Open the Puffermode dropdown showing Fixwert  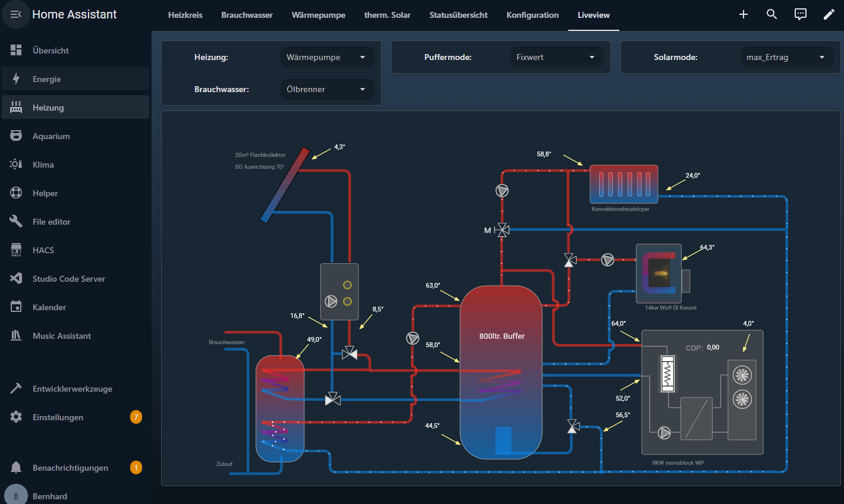[556, 58]
